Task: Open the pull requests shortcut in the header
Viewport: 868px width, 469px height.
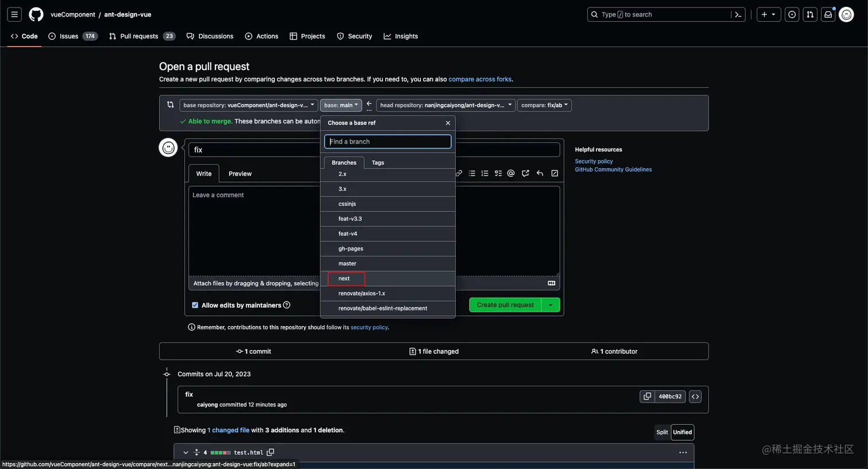Action: (810, 14)
